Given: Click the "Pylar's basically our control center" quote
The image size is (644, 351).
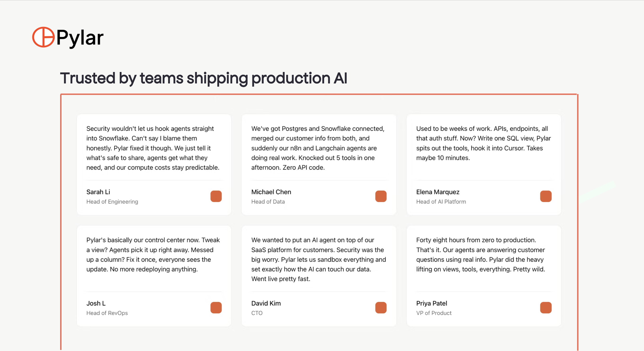Looking at the screenshot, I should point(153,255).
